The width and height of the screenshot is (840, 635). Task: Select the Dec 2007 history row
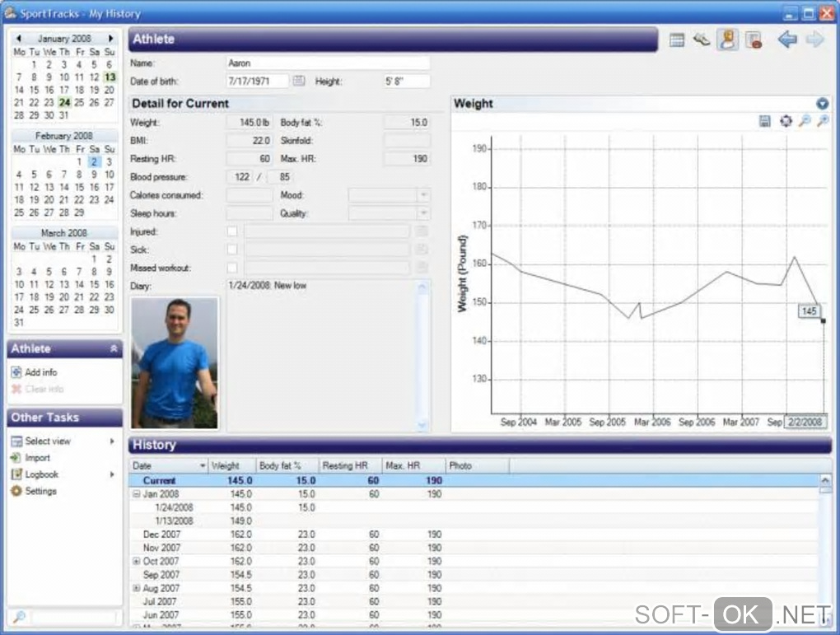(x=474, y=535)
